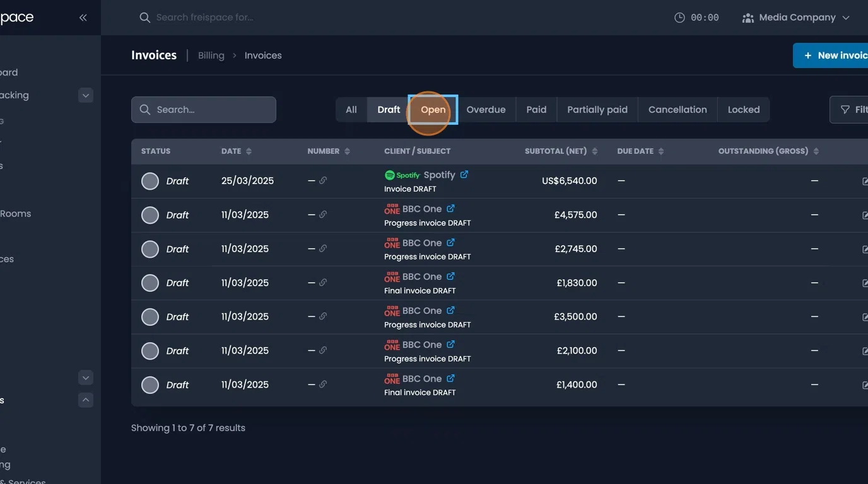The width and height of the screenshot is (868, 484).
Task: Toggle the status circle on the first BBC One row
Action: tap(150, 215)
